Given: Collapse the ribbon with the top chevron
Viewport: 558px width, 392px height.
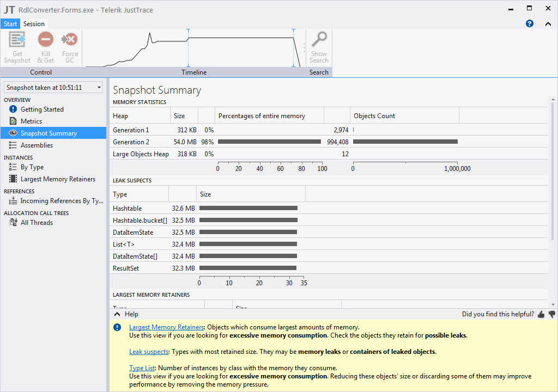Looking at the screenshot, I should pyautogui.click(x=548, y=24).
